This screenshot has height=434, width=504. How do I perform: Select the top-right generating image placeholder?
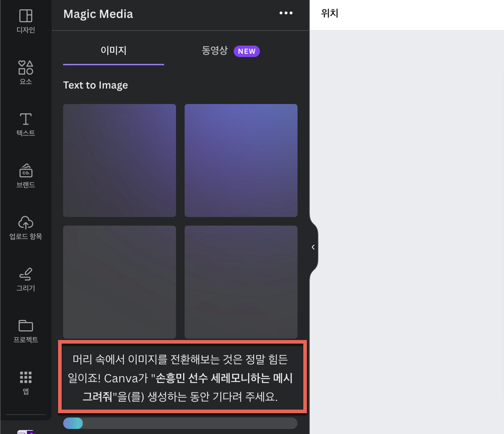241,160
